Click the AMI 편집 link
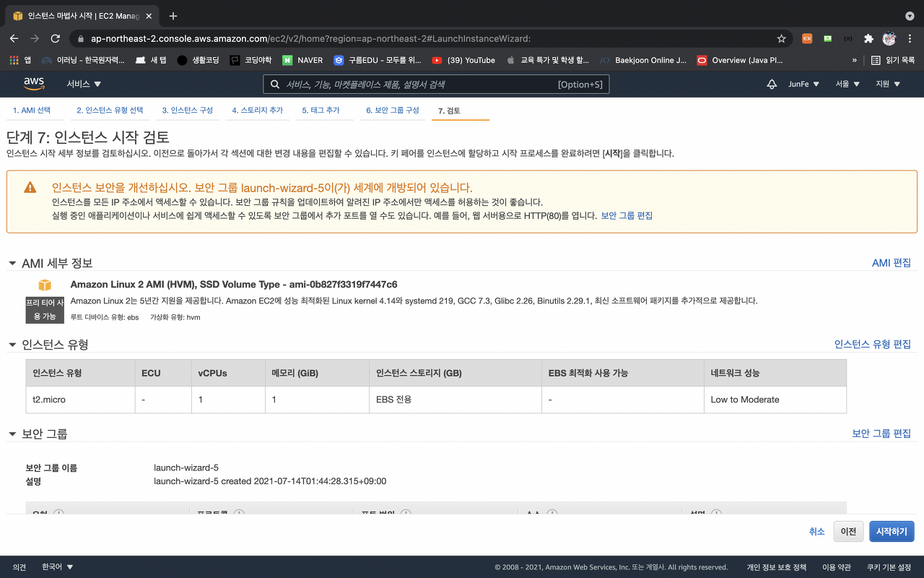This screenshot has width=924, height=578. coord(892,263)
